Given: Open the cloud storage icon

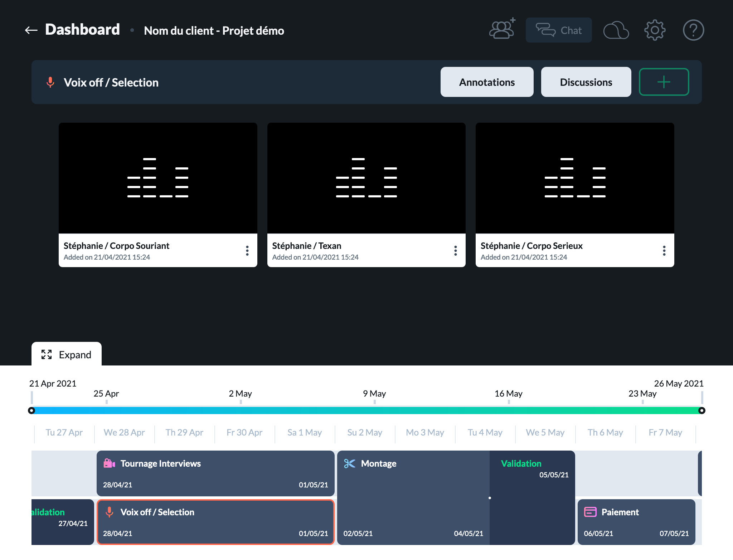Looking at the screenshot, I should click(616, 30).
